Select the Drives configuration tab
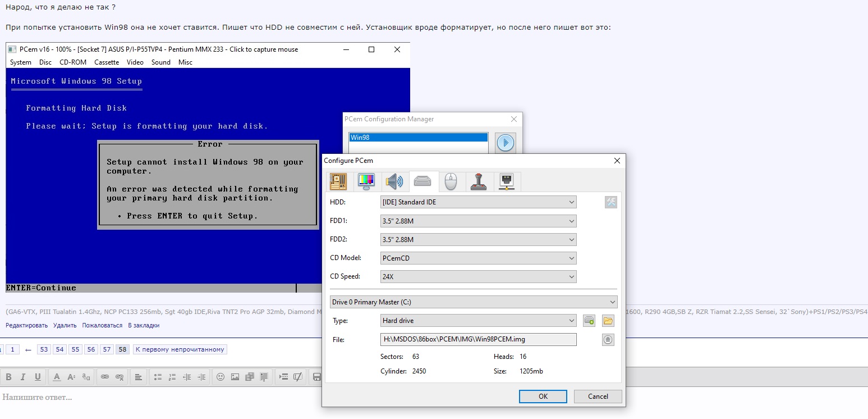The height and width of the screenshot is (419, 868). click(x=422, y=181)
